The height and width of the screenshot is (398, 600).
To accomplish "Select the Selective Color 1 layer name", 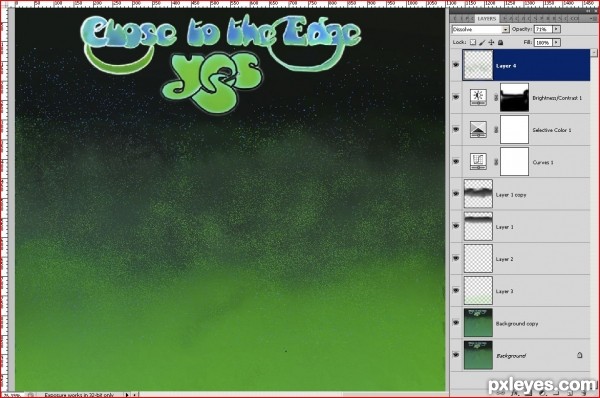I will point(551,130).
